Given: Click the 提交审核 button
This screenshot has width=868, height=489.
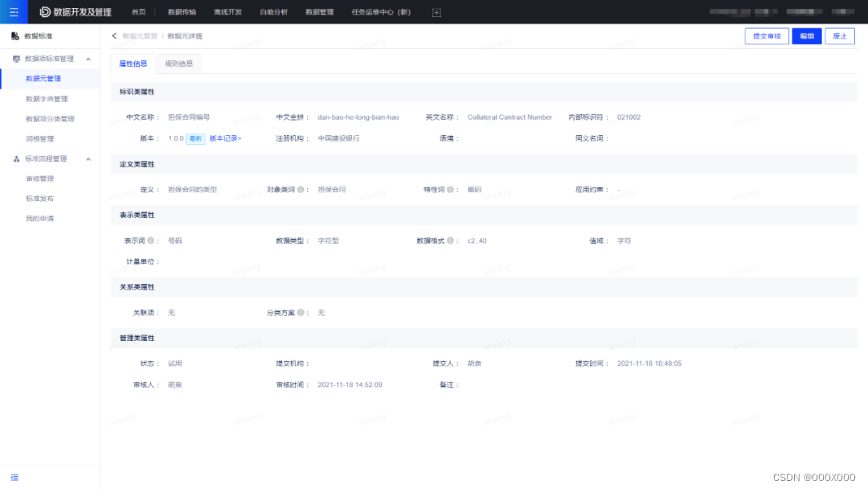Looking at the screenshot, I should point(767,36).
